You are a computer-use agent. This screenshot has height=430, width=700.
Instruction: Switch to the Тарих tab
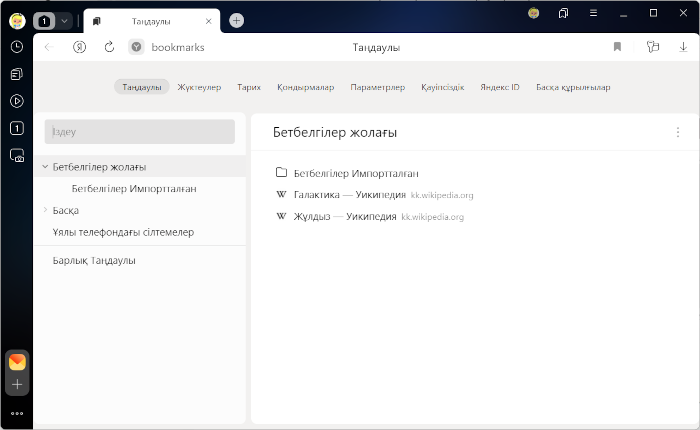[x=249, y=87]
